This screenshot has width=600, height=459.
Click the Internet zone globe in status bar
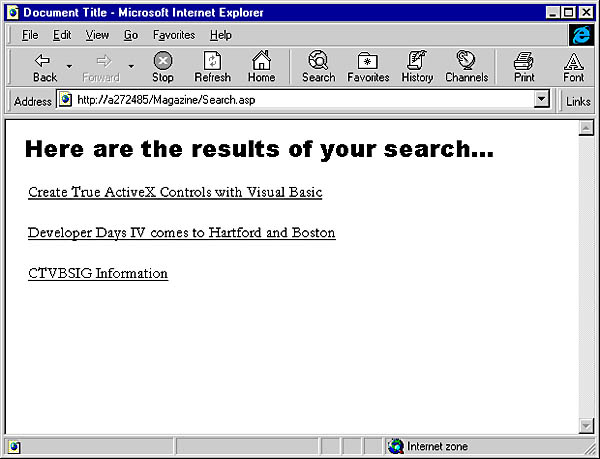point(396,446)
